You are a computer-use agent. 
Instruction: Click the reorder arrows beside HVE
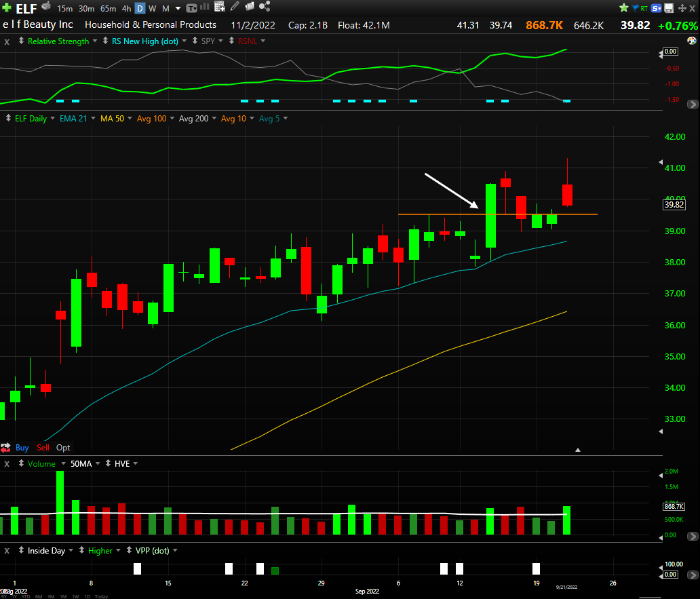coord(108,463)
